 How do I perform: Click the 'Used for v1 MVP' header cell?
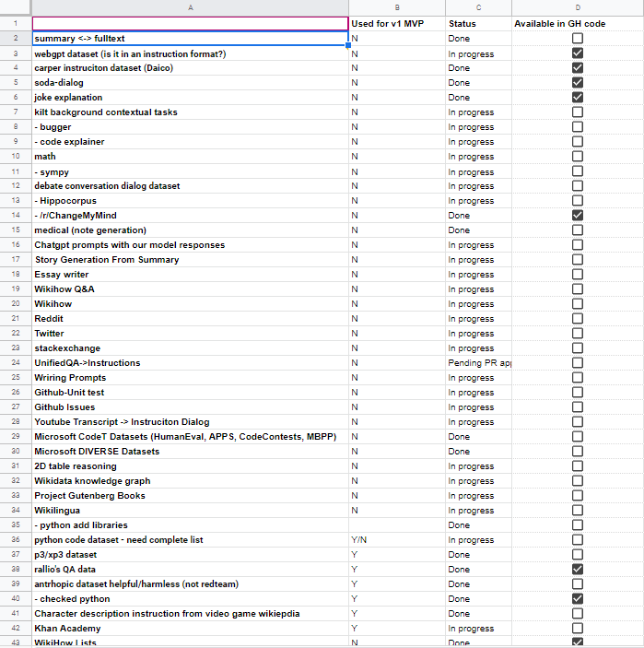tap(397, 24)
